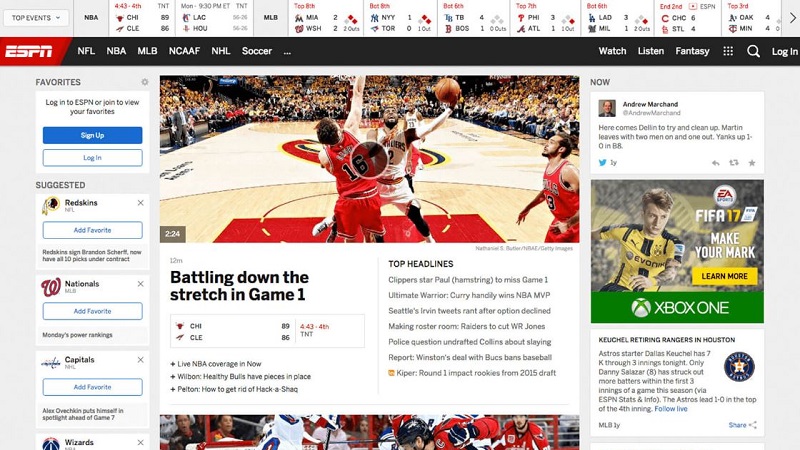
Task: Dismiss the Wizards suggestion
Action: pos(140,442)
